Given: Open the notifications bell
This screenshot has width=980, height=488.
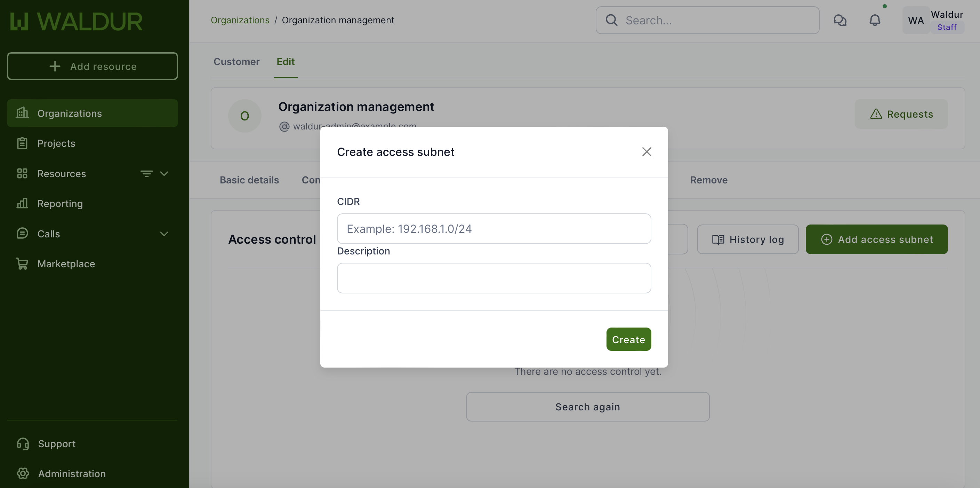Looking at the screenshot, I should (875, 20).
